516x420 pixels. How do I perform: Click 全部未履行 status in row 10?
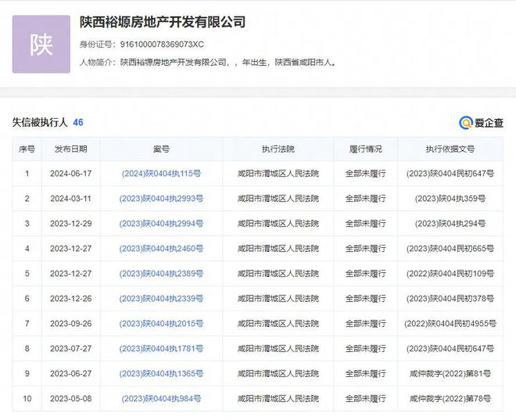[x=366, y=399]
